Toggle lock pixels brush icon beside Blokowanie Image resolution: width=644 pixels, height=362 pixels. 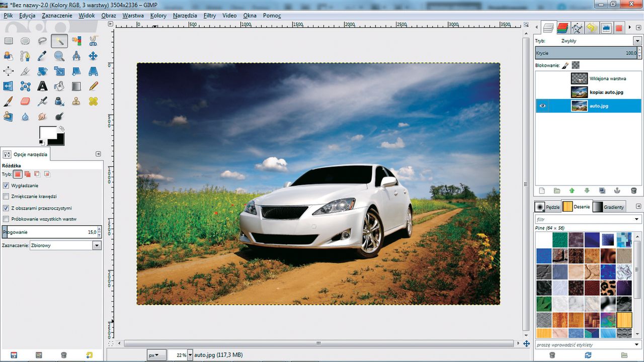[566, 65]
